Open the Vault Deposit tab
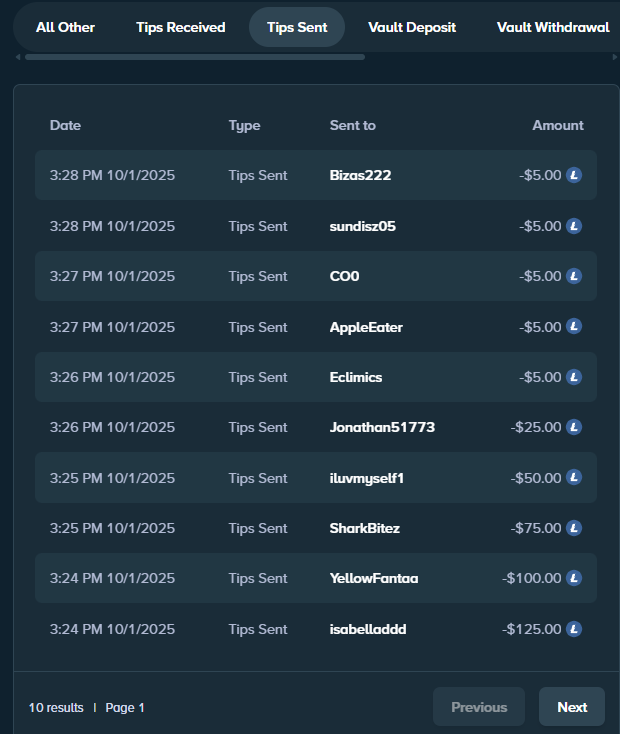This screenshot has height=734, width=620. [x=412, y=27]
